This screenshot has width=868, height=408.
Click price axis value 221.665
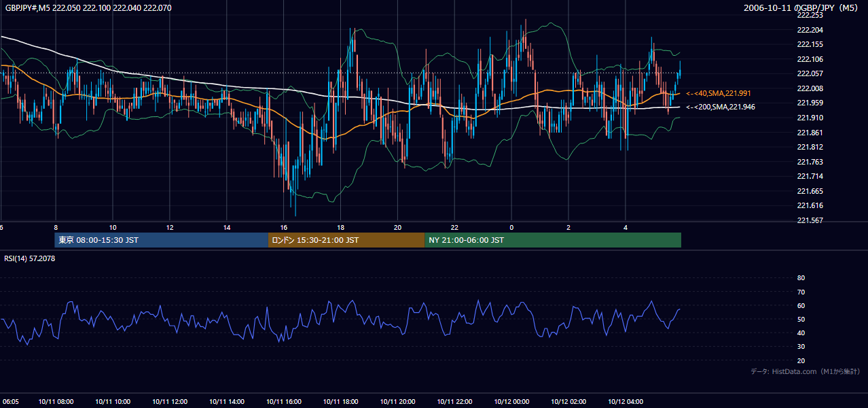point(810,191)
